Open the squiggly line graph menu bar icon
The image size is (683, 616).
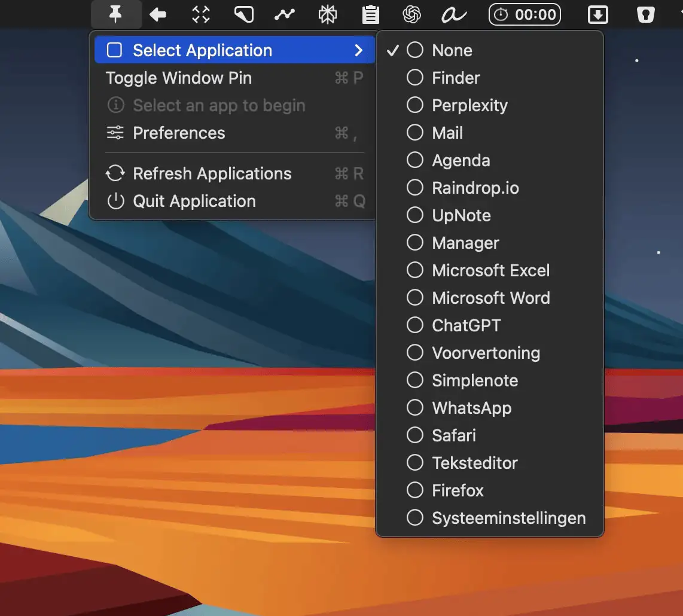click(285, 15)
